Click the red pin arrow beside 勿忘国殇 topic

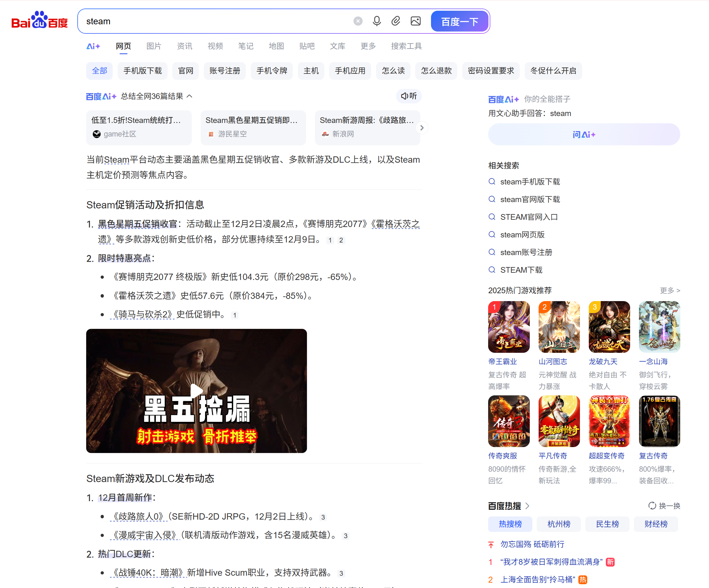click(x=491, y=544)
